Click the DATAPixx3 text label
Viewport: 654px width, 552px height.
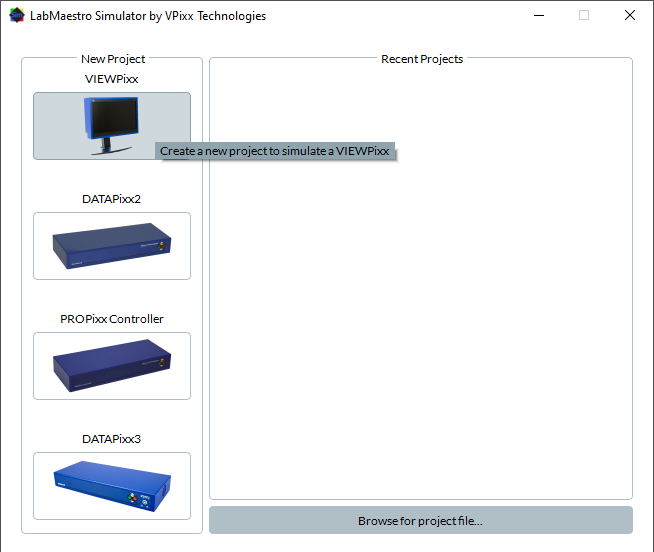[x=112, y=439]
